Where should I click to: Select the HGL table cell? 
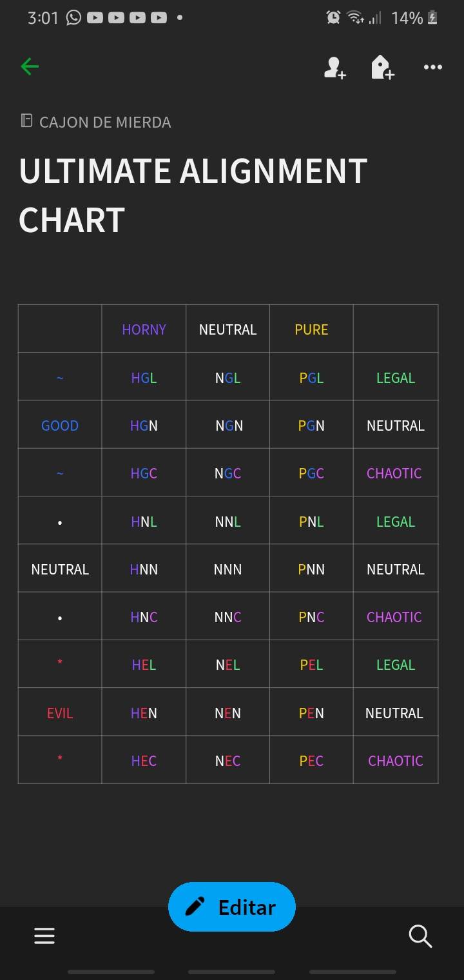[x=143, y=377]
